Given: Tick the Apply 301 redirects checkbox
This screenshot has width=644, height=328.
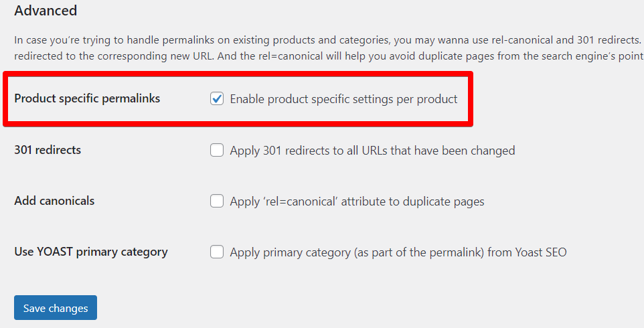Looking at the screenshot, I should coord(217,151).
